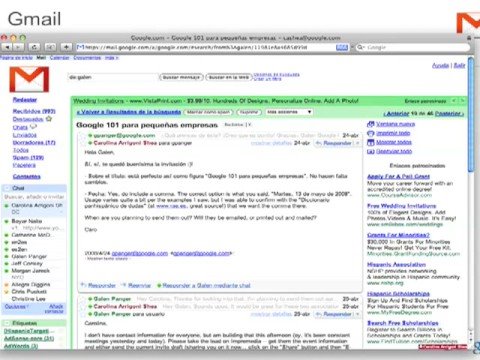This screenshot has height=360, width=480.
Task: Click mostrar detalles on 24-abr message
Action: [x=271, y=143]
